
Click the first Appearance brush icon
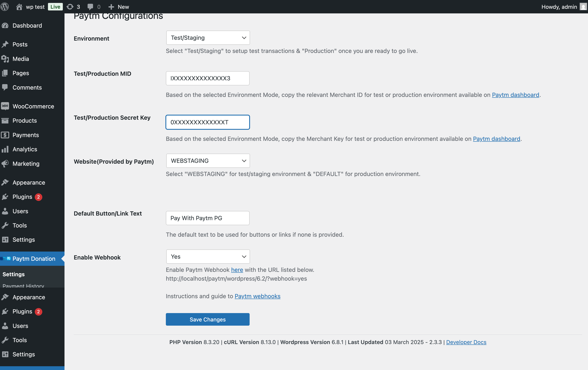pyautogui.click(x=5, y=182)
